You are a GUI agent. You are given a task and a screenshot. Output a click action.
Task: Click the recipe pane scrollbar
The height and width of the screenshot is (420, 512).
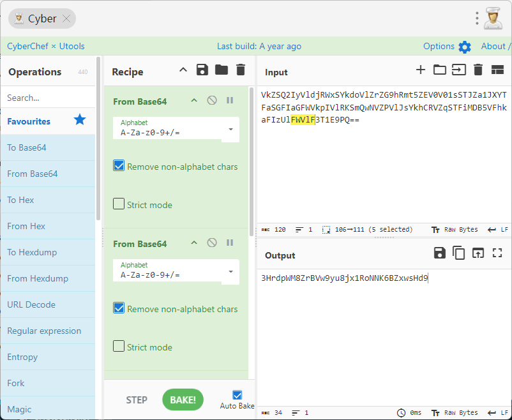pyautogui.click(x=251, y=161)
